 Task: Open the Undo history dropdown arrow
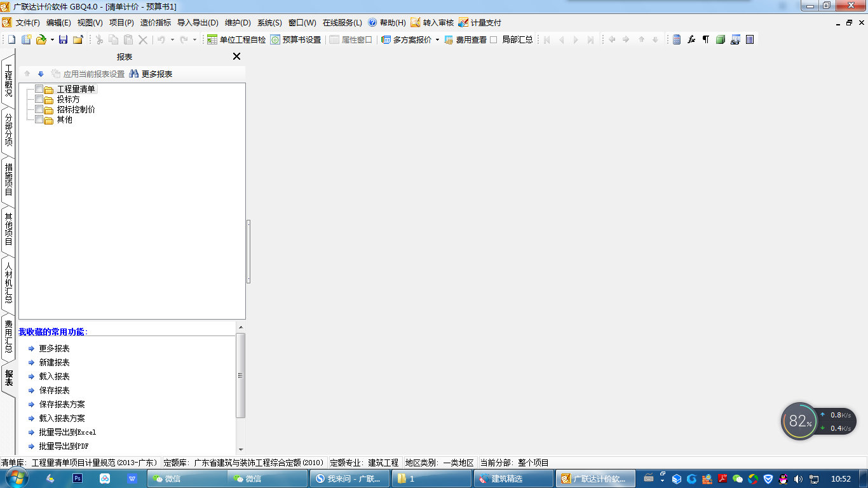coord(172,39)
